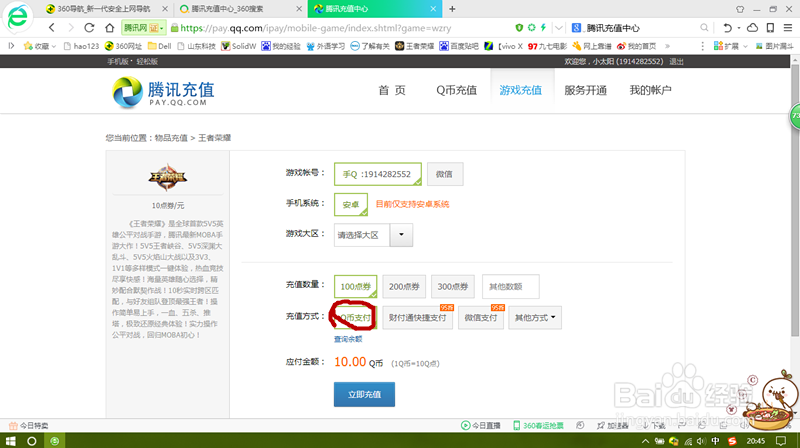The width and height of the screenshot is (800, 448).
Task: Click the lightning speed mode icon
Action: tap(543, 28)
